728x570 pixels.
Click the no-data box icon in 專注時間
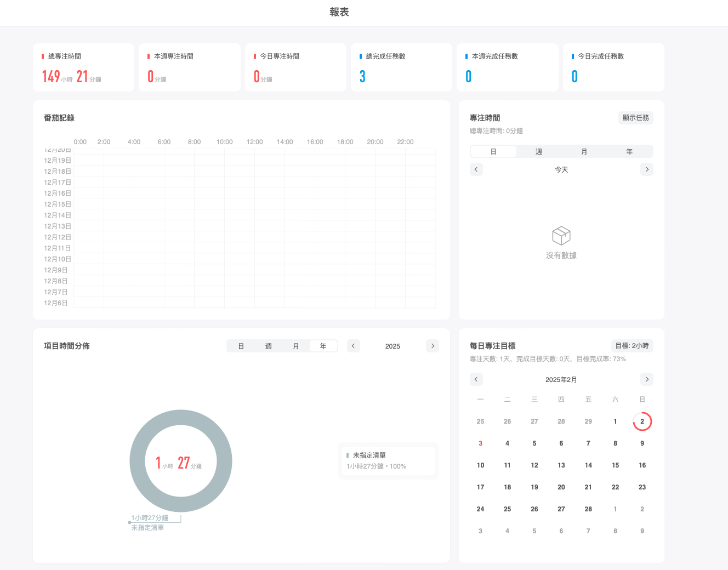pyautogui.click(x=561, y=236)
